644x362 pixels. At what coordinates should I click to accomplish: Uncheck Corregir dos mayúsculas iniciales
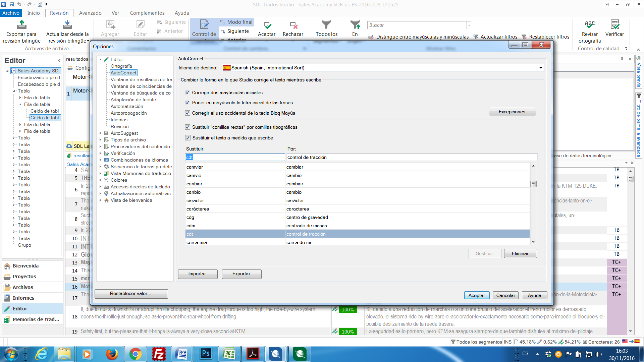click(x=187, y=93)
